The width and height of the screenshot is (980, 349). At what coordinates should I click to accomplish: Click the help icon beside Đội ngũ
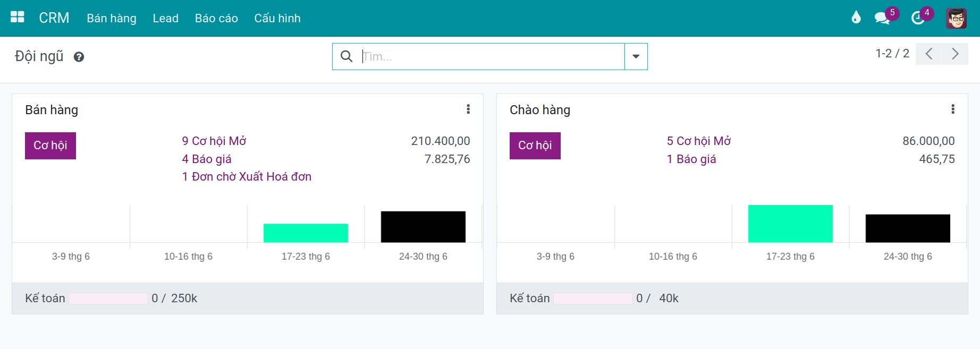point(79,57)
